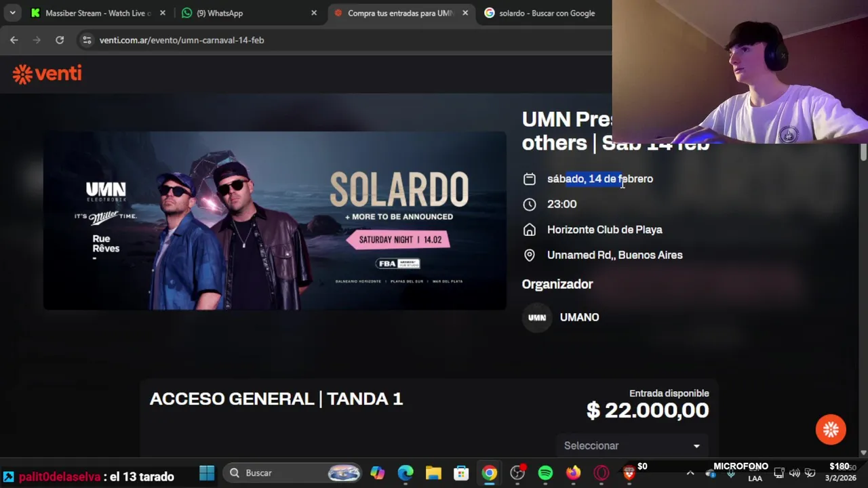The height and width of the screenshot is (488, 868).
Task: Open Spotify from the taskbar
Action: coord(545,473)
